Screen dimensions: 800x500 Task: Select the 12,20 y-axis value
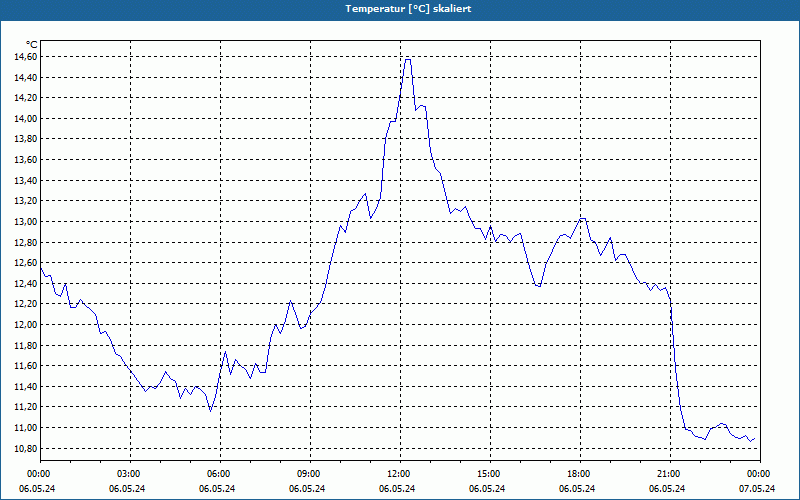coord(26,304)
